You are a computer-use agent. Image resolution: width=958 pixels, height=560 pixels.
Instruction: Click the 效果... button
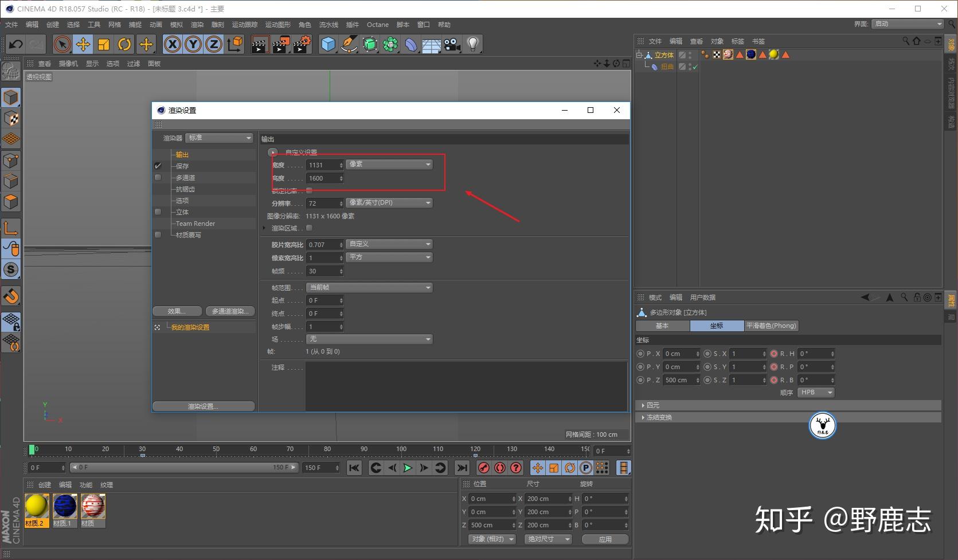[177, 311]
